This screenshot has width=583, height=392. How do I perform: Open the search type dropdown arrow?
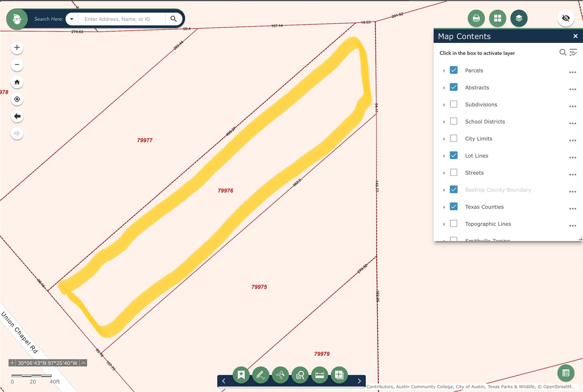coord(72,19)
